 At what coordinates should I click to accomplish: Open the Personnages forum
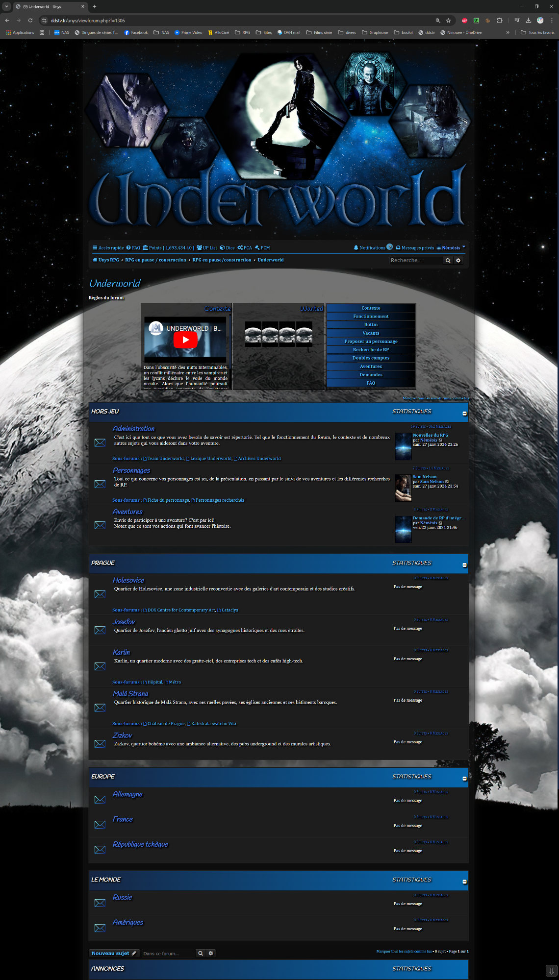click(x=131, y=470)
